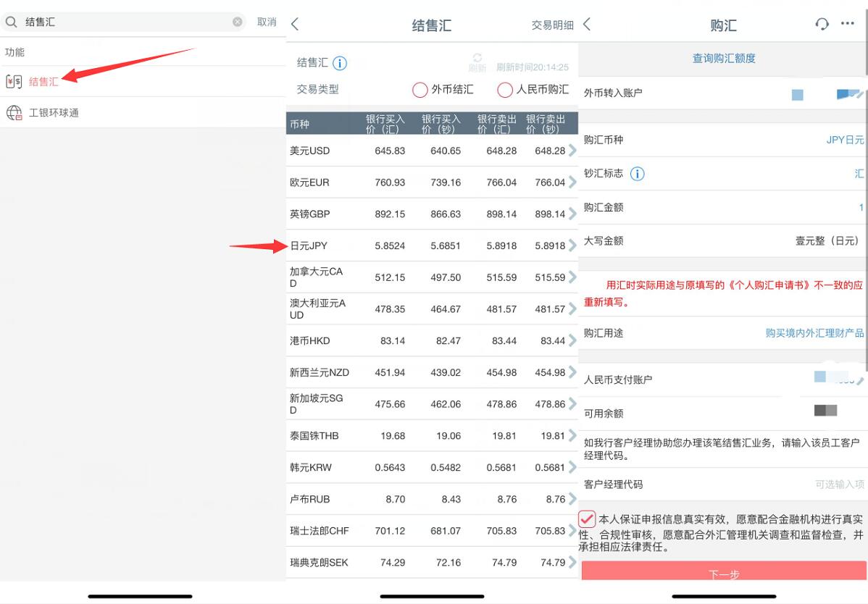
Task: Open the 卢布RUB row chevron
Action: coord(572,499)
